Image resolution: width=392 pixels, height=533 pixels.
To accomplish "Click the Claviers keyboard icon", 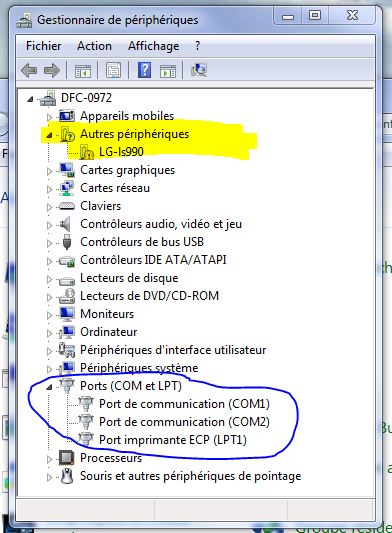I will pos(67,206).
